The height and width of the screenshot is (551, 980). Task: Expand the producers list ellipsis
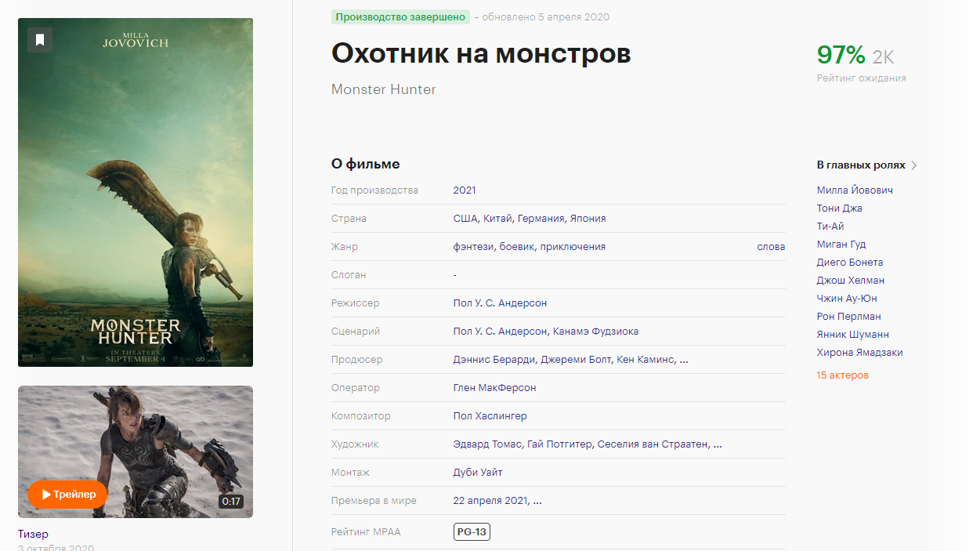click(x=684, y=360)
